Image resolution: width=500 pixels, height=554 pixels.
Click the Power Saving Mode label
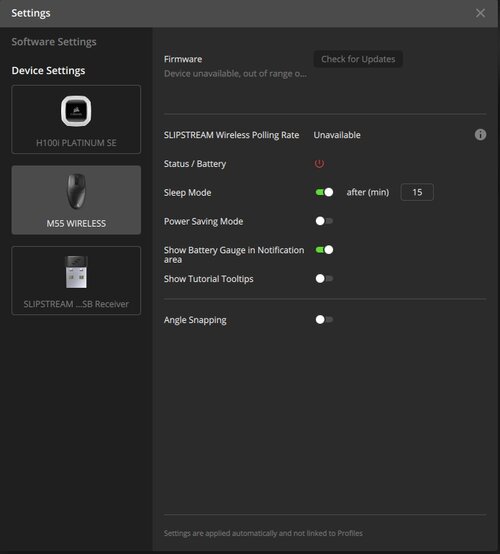[x=204, y=222]
